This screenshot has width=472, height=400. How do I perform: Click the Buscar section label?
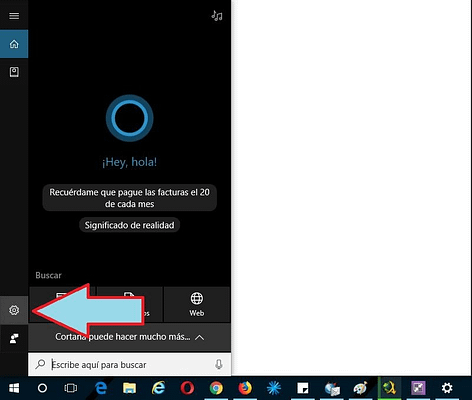pos(48,275)
